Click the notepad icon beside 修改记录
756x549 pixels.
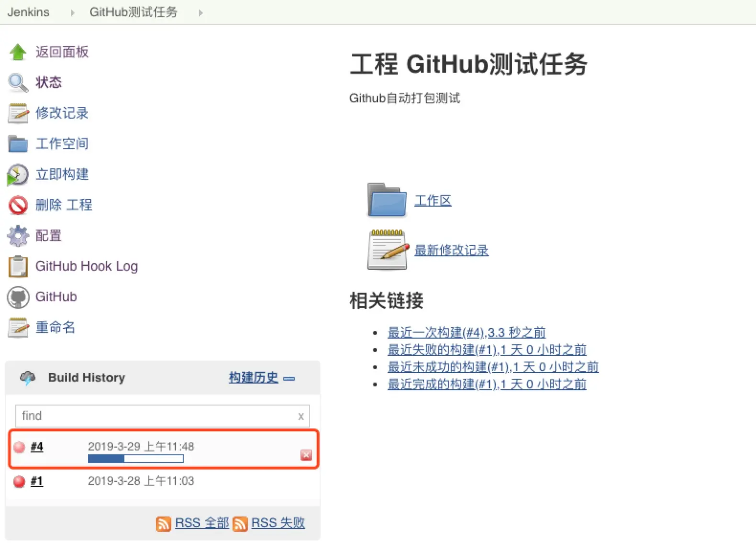pos(18,113)
